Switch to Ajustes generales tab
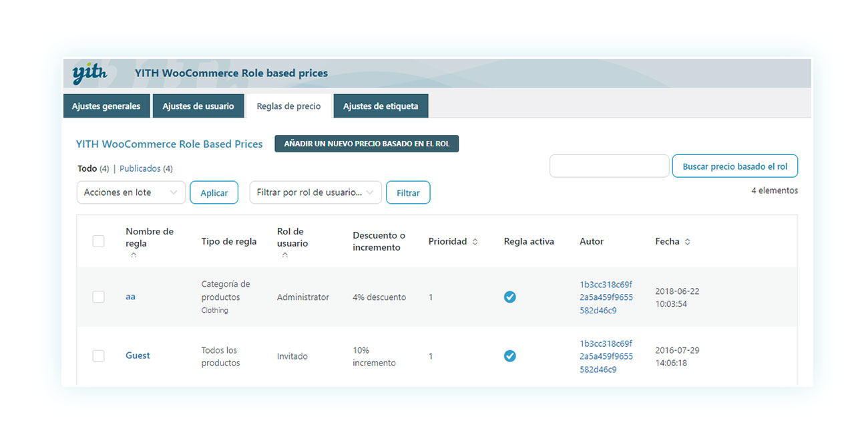The width and height of the screenshot is (868, 443). point(106,106)
